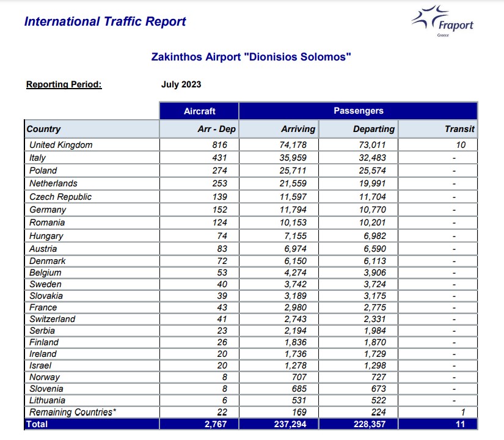Screen dimensions: 504x440
Task: Click Remaining Countries departing value 224
Action: (x=379, y=412)
